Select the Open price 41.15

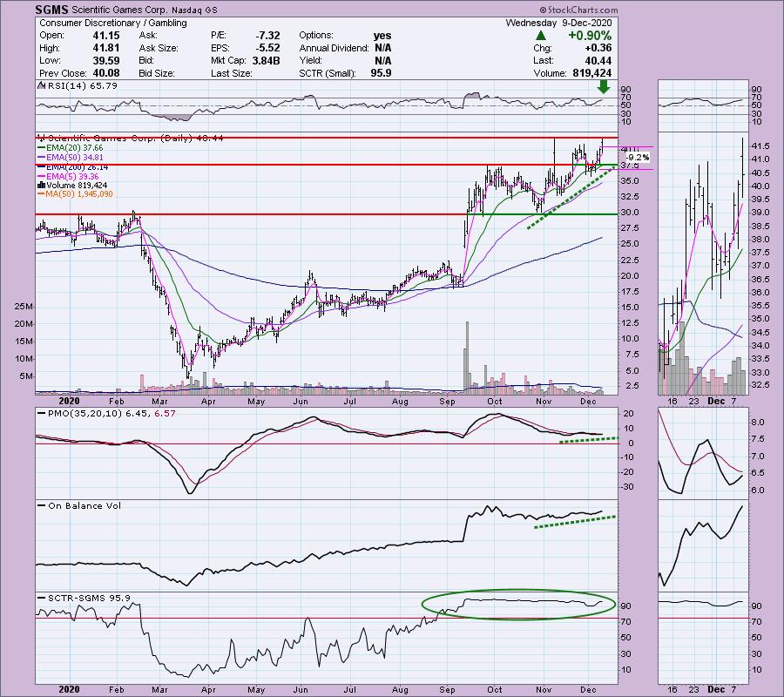click(106, 36)
